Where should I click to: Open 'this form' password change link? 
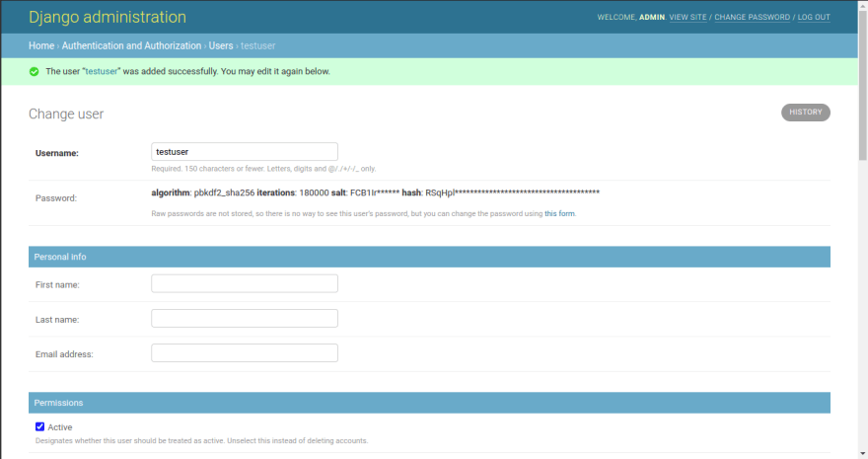click(559, 214)
